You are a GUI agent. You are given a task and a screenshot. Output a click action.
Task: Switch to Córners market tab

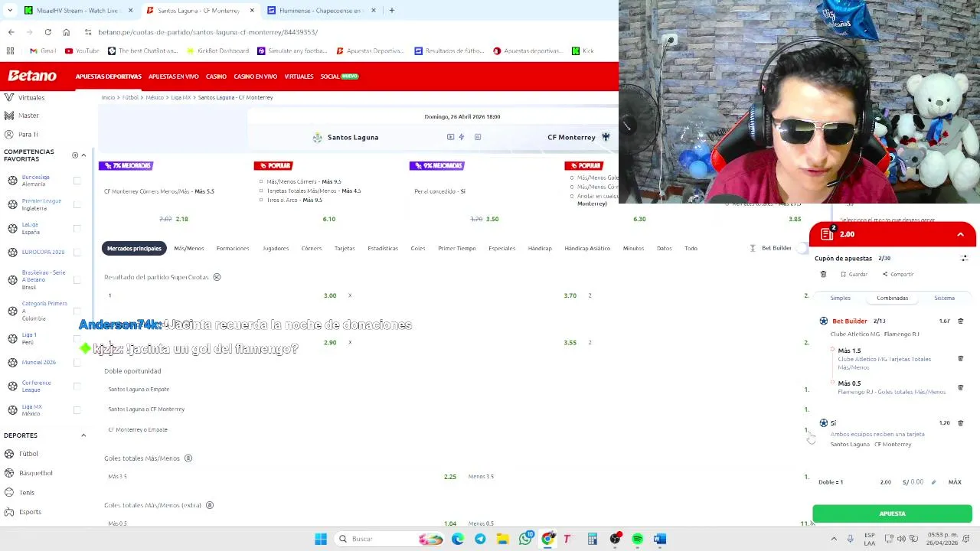pos(311,248)
